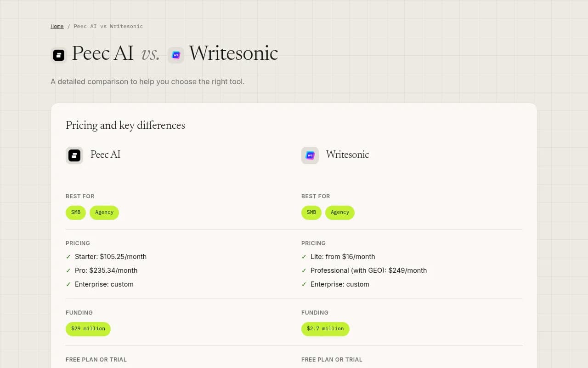Image resolution: width=588 pixels, height=368 pixels.
Task: Click the Pricing and key differences heading
Action: [125, 125]
